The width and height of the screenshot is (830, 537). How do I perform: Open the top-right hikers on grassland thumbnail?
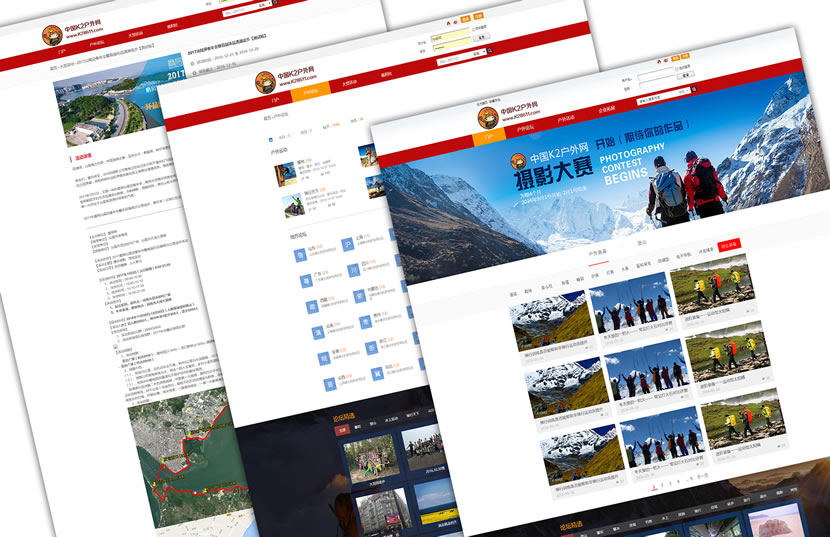pyautogui.click(x=711, y=287)
